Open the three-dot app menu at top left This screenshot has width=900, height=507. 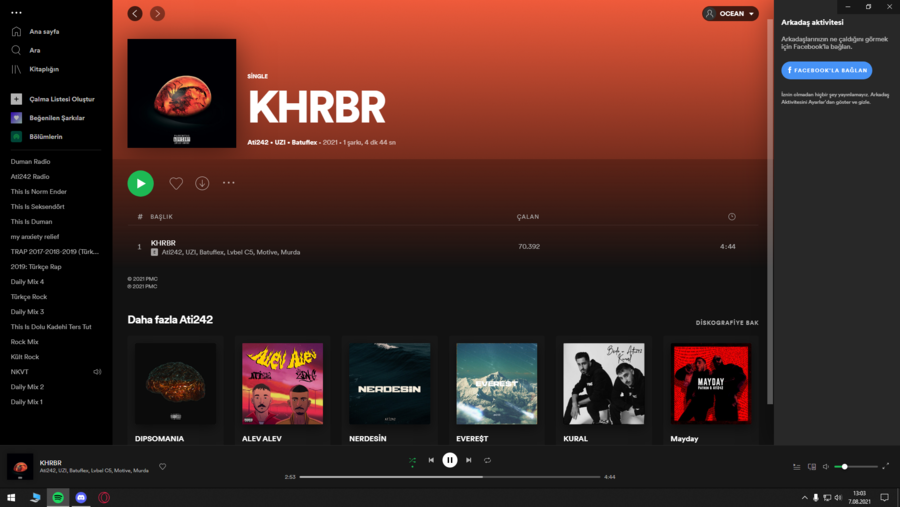(x=16, y=13)
